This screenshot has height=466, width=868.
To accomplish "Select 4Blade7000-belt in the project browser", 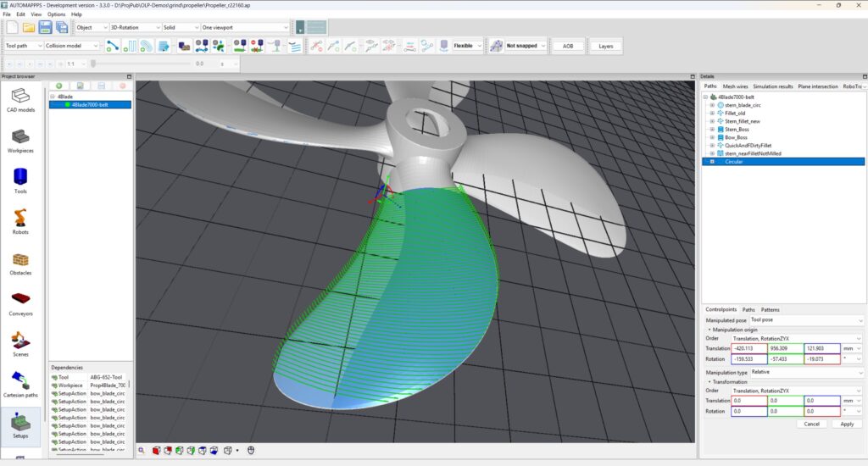I will 90,104.
